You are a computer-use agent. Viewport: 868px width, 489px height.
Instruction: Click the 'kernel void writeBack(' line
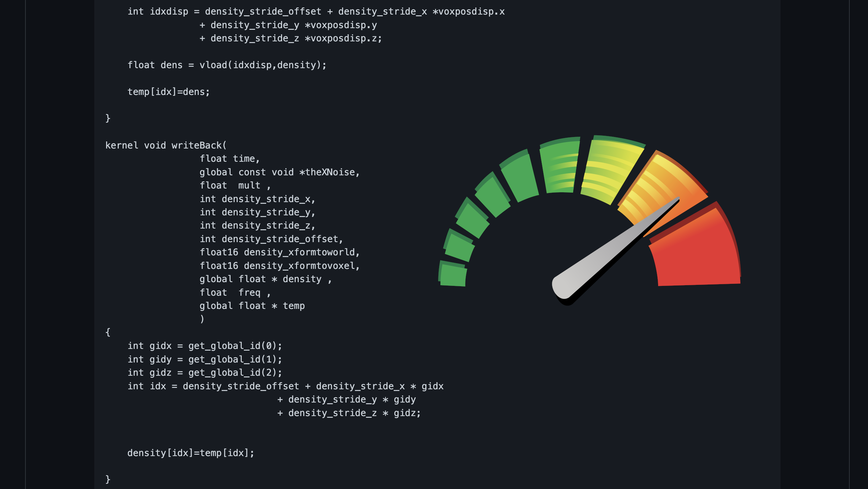coord(166,145)
